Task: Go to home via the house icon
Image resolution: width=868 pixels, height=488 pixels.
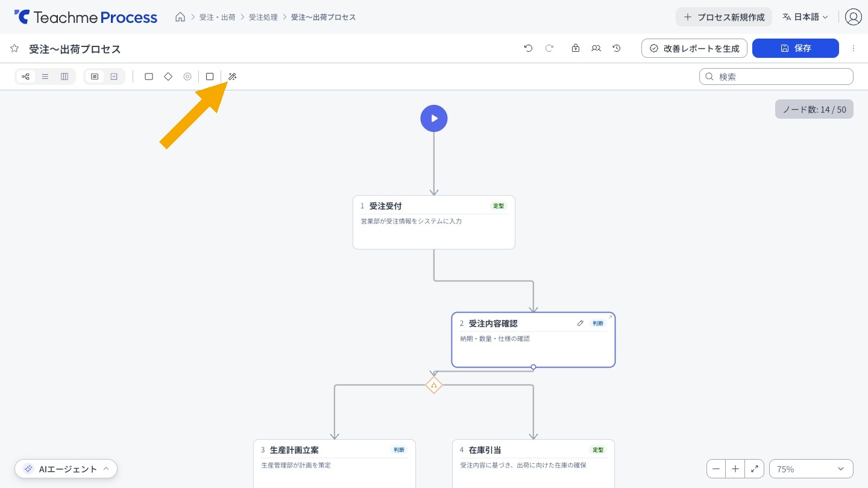Action: [180, 17]
